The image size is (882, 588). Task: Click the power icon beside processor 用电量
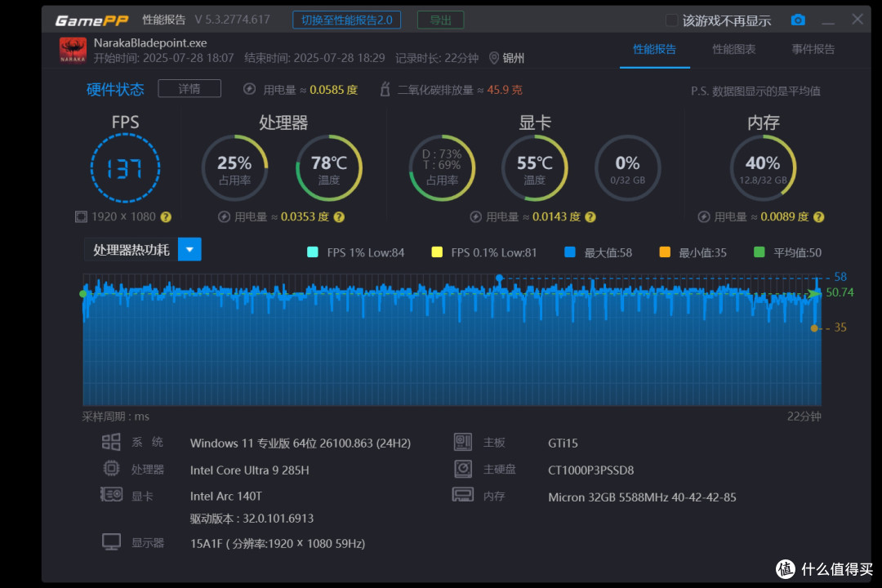click(225, 217)
